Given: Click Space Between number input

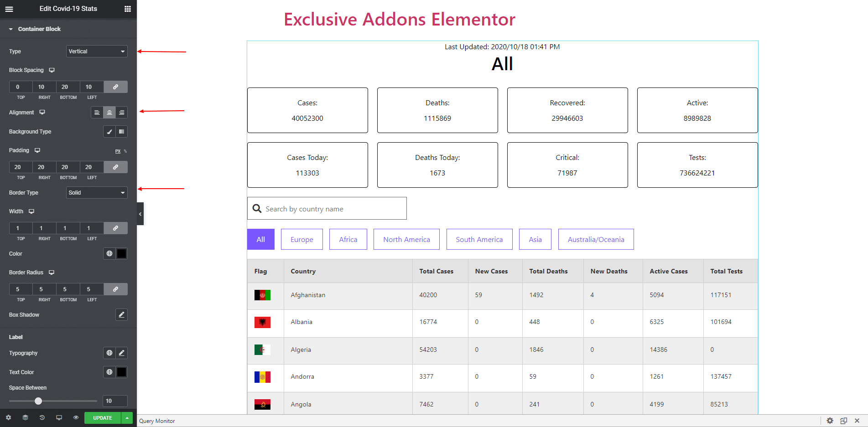Looking at the screenshot, I should tap(115, 401).
